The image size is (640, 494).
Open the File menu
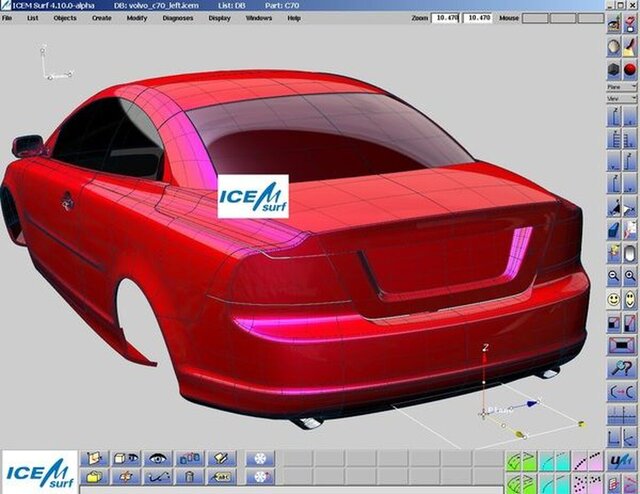pos(7,18)
